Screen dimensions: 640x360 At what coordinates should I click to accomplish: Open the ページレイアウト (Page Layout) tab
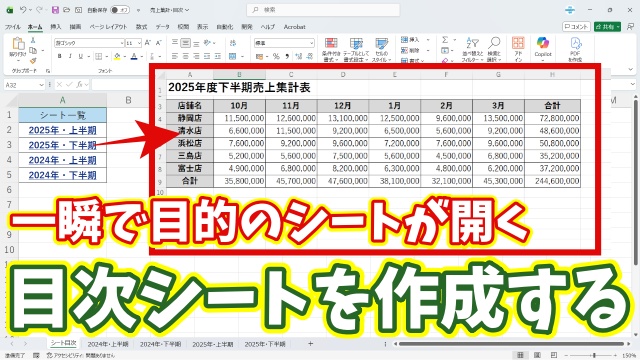108,27
